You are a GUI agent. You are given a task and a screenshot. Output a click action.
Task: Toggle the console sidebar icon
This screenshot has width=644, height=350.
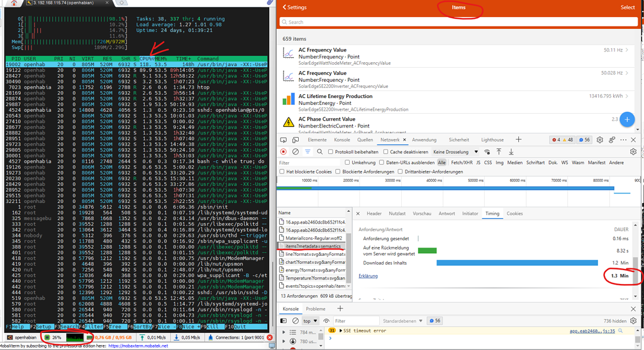click(x=284, y=321)
